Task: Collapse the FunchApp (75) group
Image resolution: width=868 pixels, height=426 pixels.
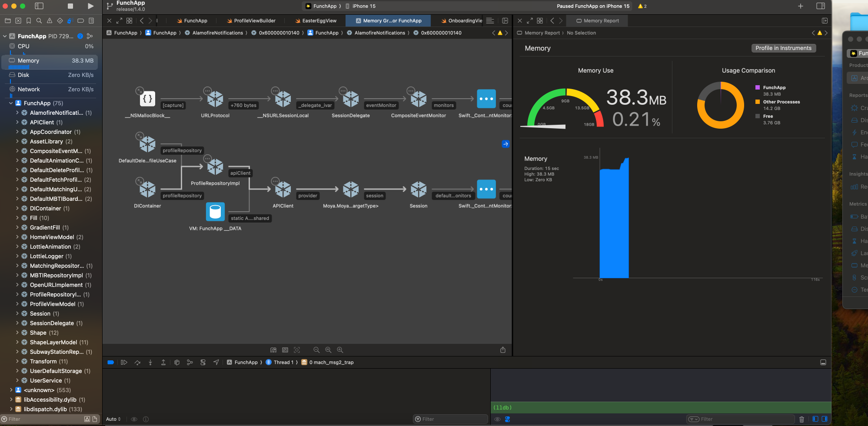Action: click(11, 103)
